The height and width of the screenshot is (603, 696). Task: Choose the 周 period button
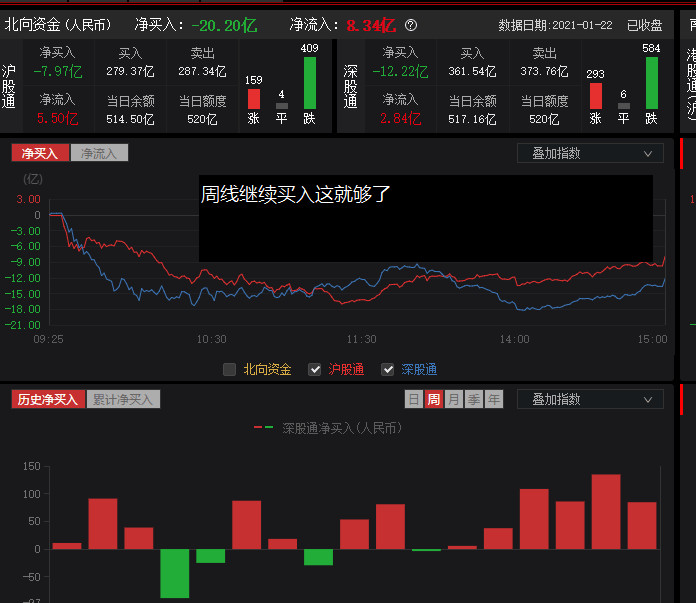coord(433,399)
